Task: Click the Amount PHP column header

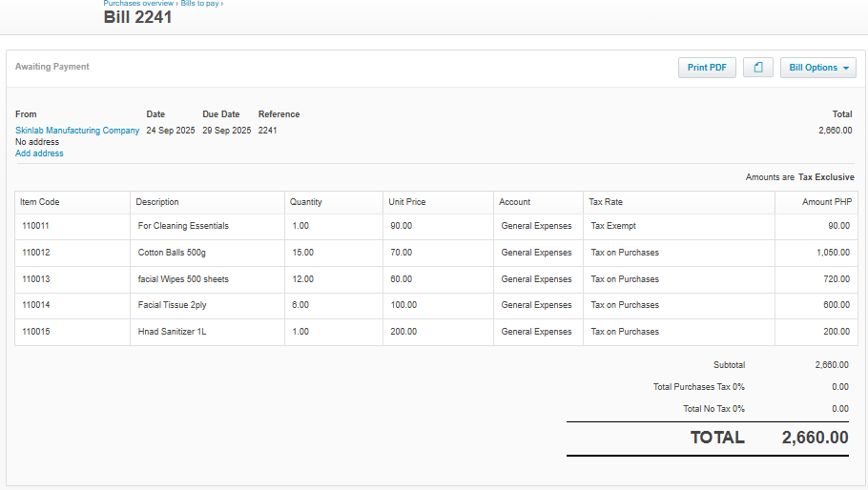Action: click(x=826, y=202)
